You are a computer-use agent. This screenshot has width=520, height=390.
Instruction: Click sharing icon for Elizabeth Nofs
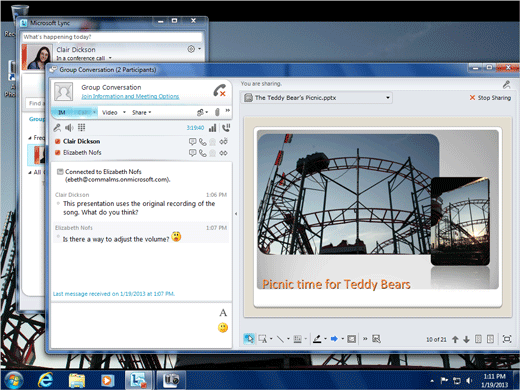click(223, 153)
